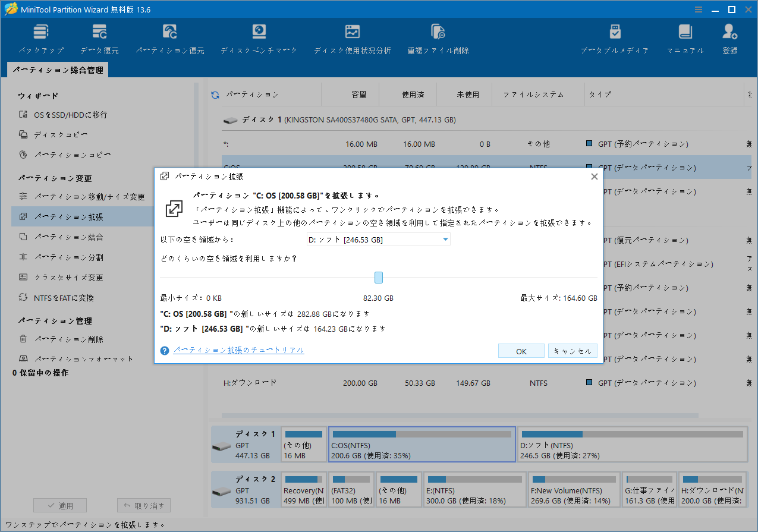Start the ディスクコピー wizard
This screenshot has height=532, width=758.
click(54, 135)
